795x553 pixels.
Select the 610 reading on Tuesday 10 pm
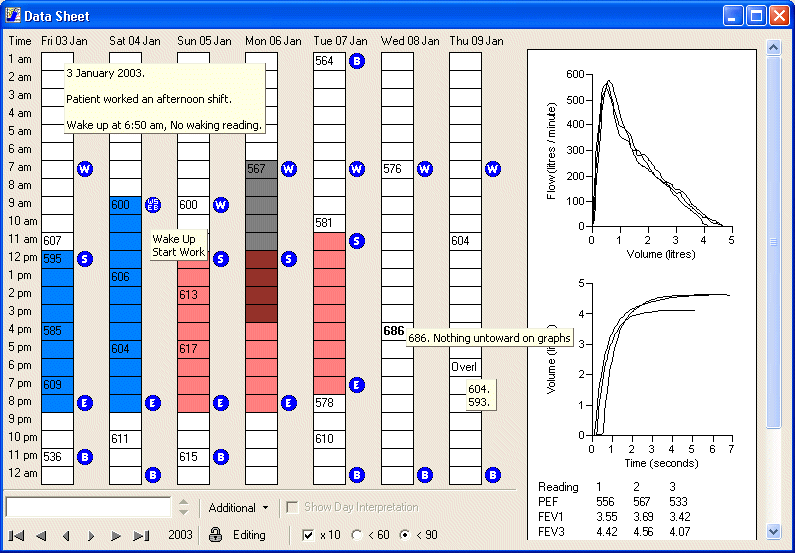(x=329, y=439)
